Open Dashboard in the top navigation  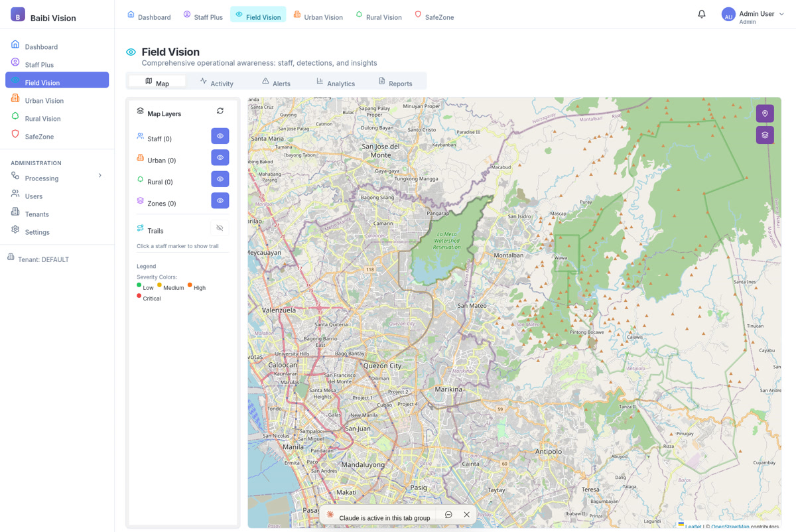point(149,17)
